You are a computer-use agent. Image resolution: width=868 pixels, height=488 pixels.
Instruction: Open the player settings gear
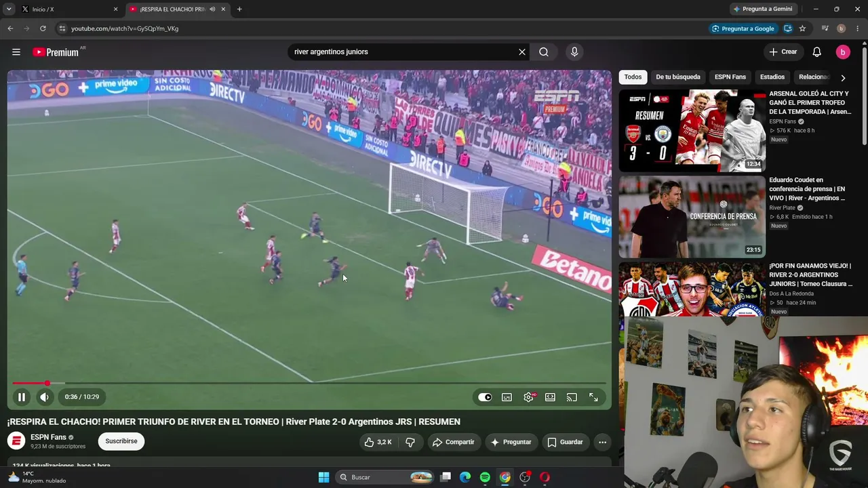tap(528, 397)
